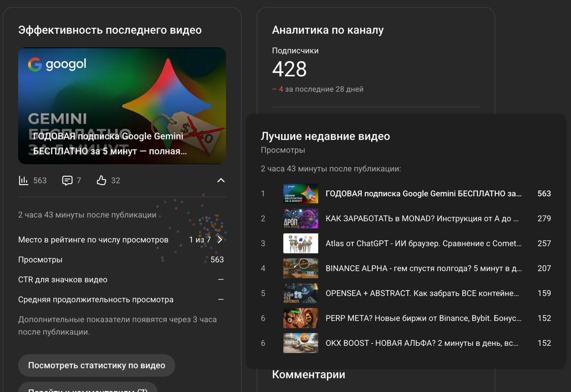Click the "Лучшие недавние видео" popup heading
Viewport: 571px width, 392px height.
(325, 136)
